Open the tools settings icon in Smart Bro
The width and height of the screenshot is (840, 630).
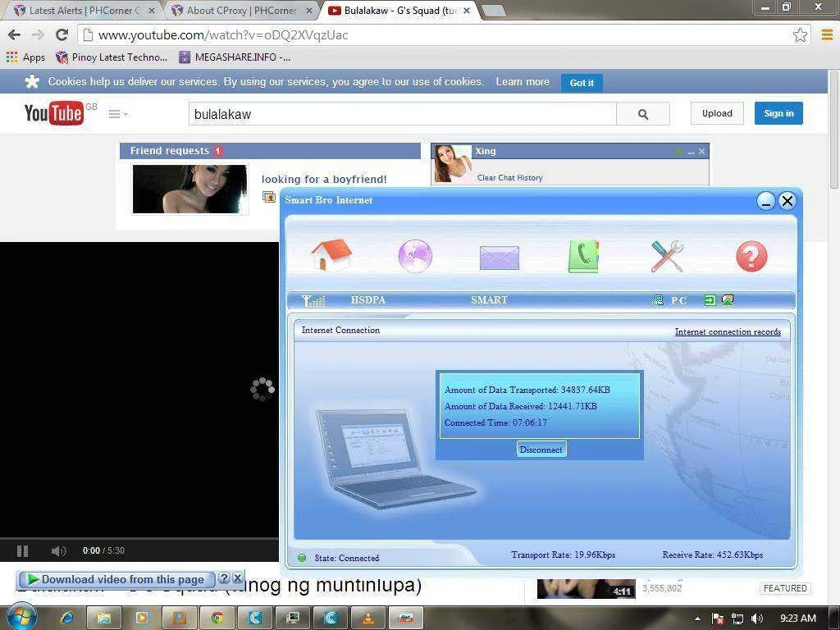667,256
